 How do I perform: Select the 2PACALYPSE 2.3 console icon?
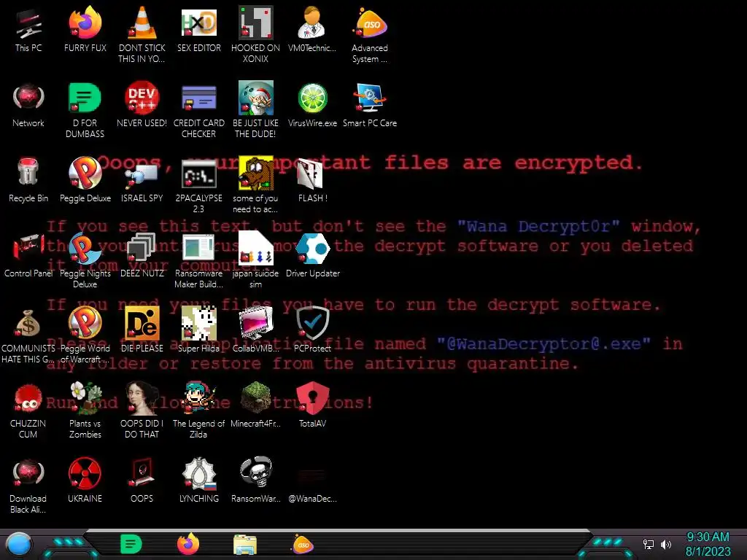[x=198, y=186]
